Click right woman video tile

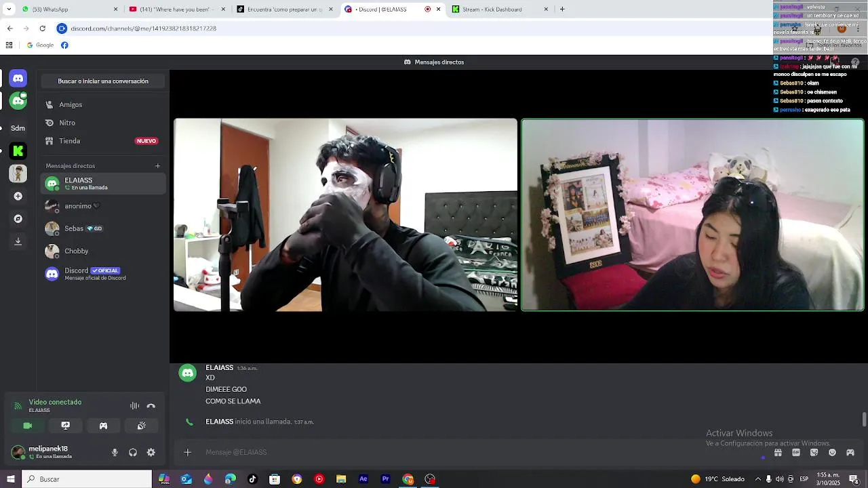click(692, 215)
